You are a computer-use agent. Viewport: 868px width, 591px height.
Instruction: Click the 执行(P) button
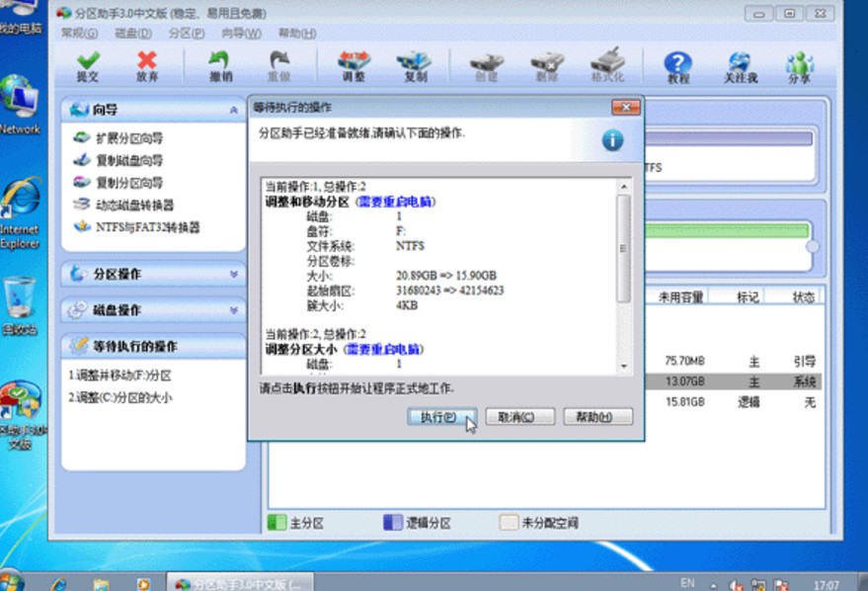click(441, 416)
